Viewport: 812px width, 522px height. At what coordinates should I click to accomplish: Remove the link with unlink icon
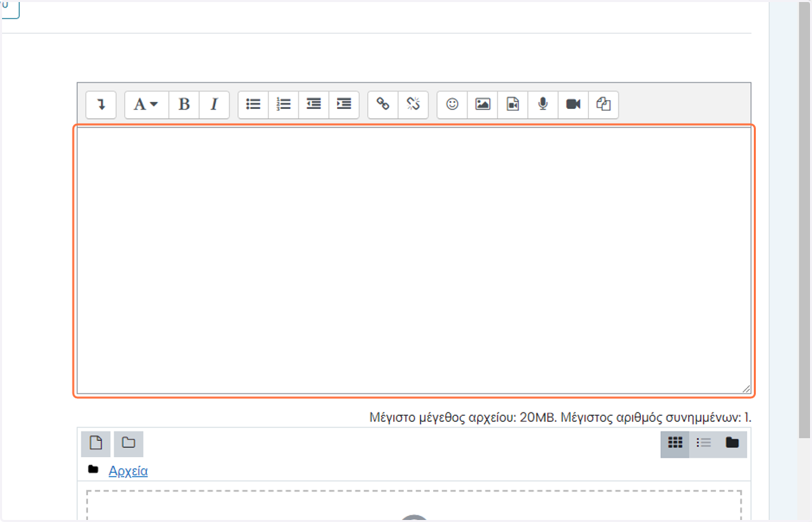tap(413, 105)
